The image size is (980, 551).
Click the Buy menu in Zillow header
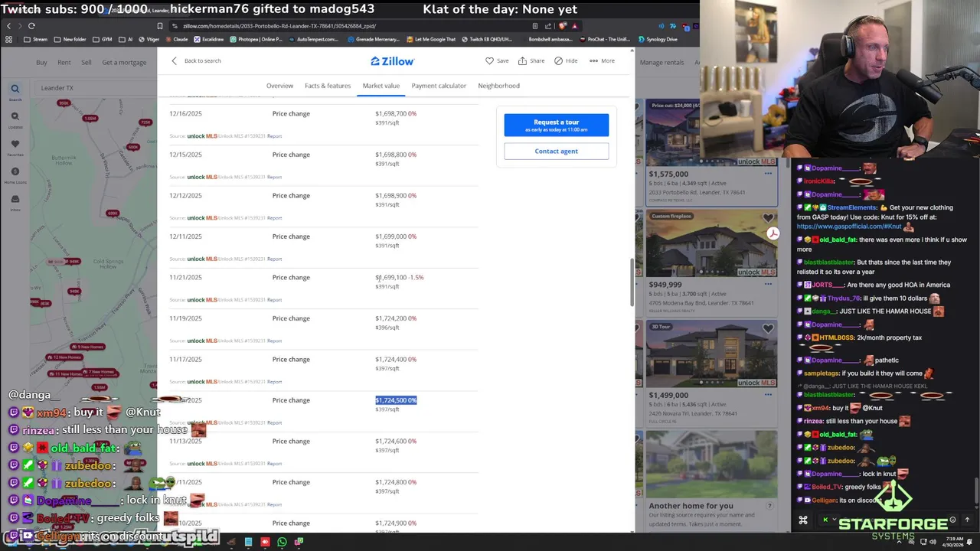(x=41, y=62)
